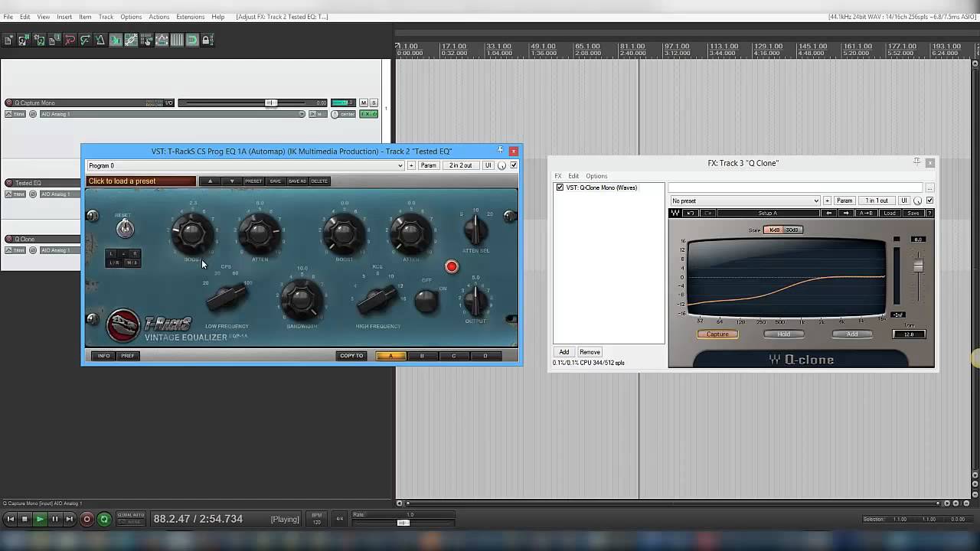Click the Q-Clone Setup A selector
This screenshot has width=980, height=551.
[x=768, y=213]
